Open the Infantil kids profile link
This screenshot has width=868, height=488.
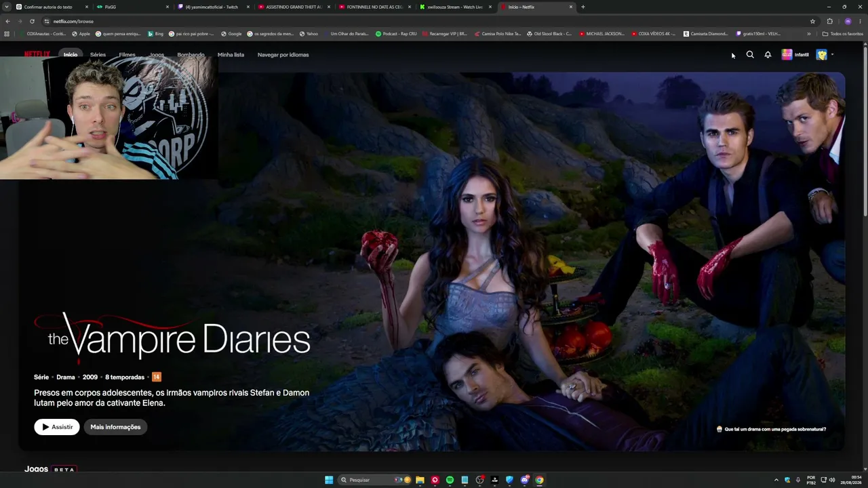coord(795,55)
